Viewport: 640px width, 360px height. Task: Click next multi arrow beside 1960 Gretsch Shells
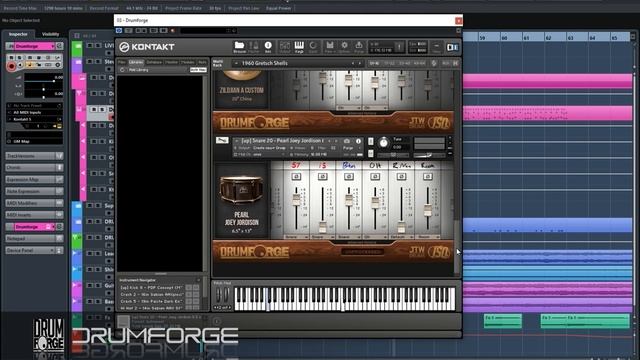coord(360,63)
